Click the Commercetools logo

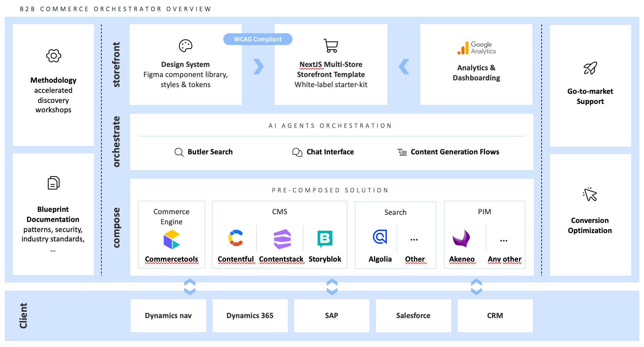172,239
